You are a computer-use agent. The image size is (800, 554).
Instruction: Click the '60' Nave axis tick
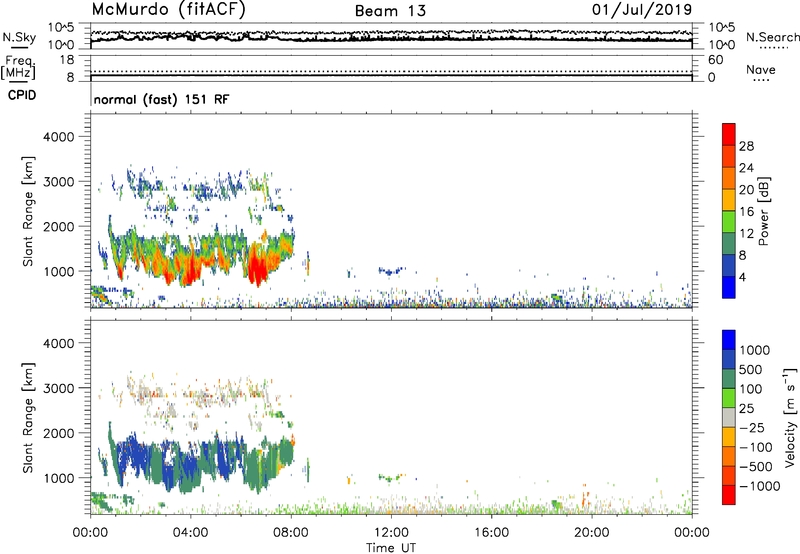pyautogui.click(x=715, y=60)
